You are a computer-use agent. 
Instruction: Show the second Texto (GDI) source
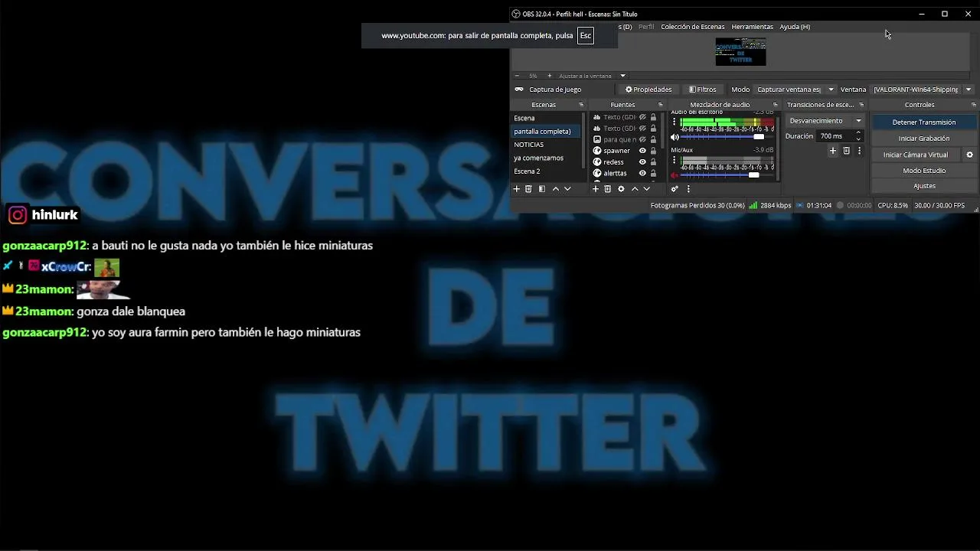642,129
